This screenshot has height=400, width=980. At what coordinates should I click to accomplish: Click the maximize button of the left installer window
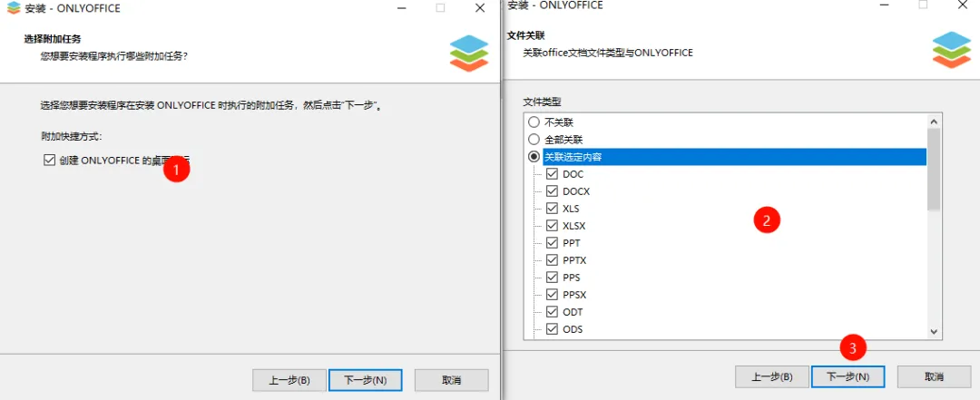[441, 8]
